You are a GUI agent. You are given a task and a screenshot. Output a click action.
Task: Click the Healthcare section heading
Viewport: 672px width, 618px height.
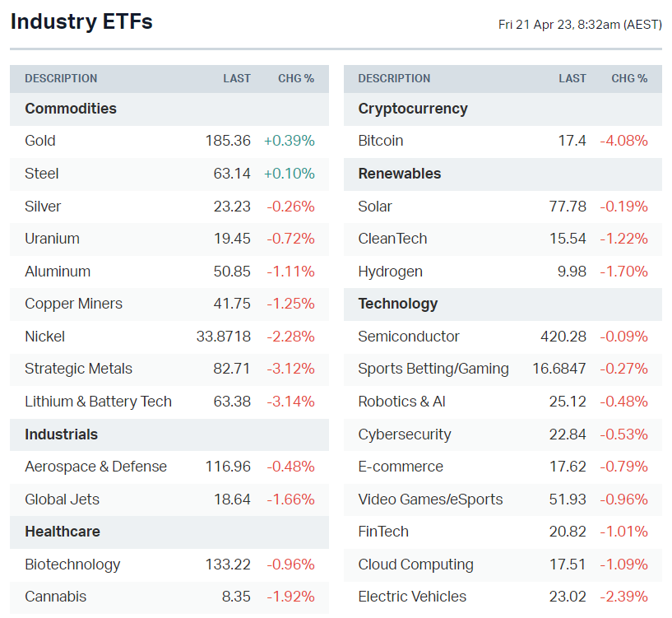[x=63, y=532]
